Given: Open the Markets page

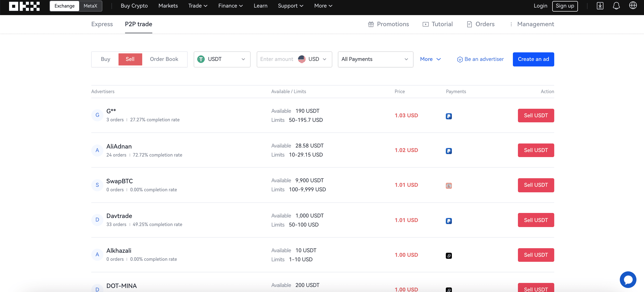Looking at the screenshot, I should pyautogui.click(x=168, y=6).
